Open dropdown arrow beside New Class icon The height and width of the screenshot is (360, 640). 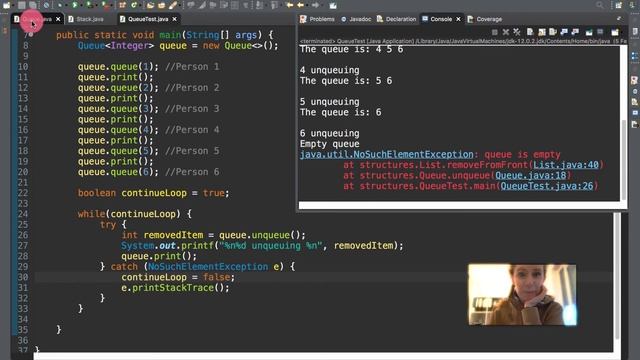(139, 6)
